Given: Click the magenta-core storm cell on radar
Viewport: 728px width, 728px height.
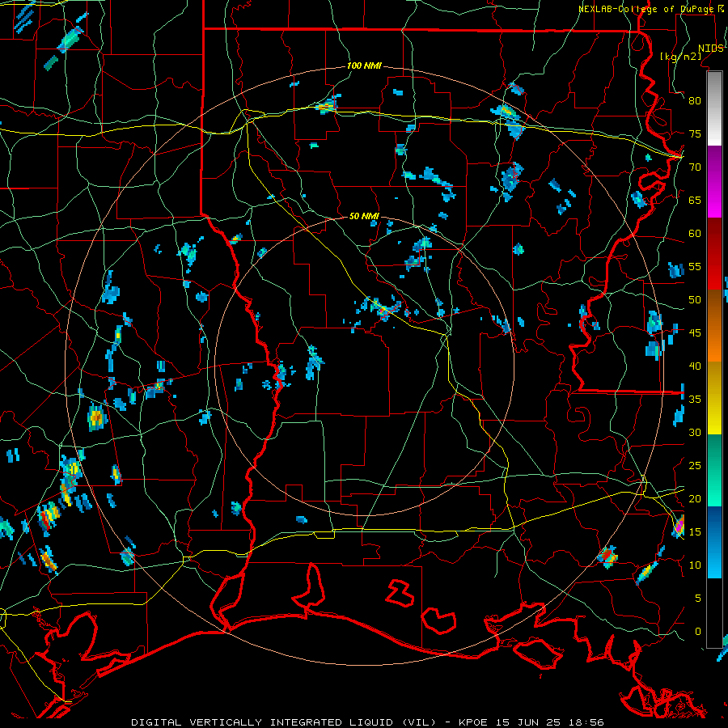Looking at the screenshot, I should tap(679, 527).
